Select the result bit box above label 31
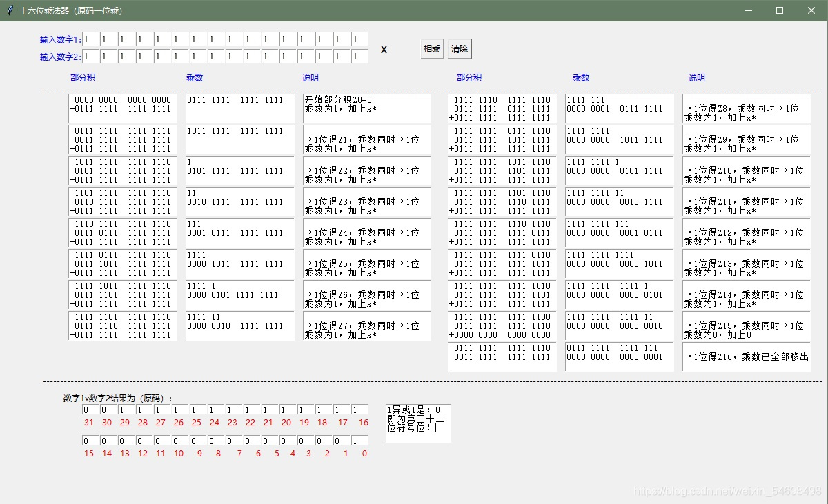828x504 pixels. pos(90,410)
